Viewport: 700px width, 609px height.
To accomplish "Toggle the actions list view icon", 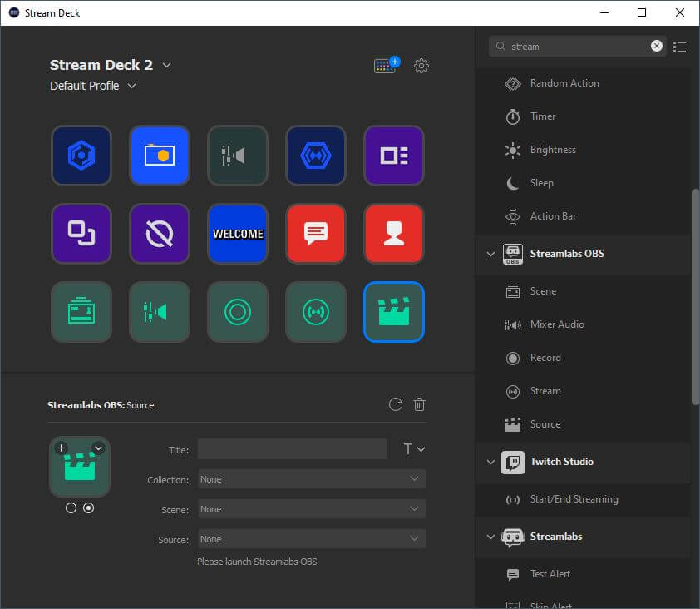I will coord(679,47).
